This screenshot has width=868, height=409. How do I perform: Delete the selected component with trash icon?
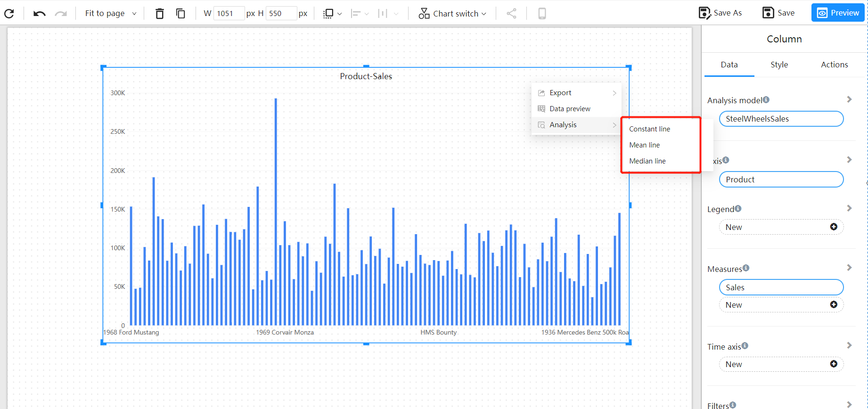(160, 13)
